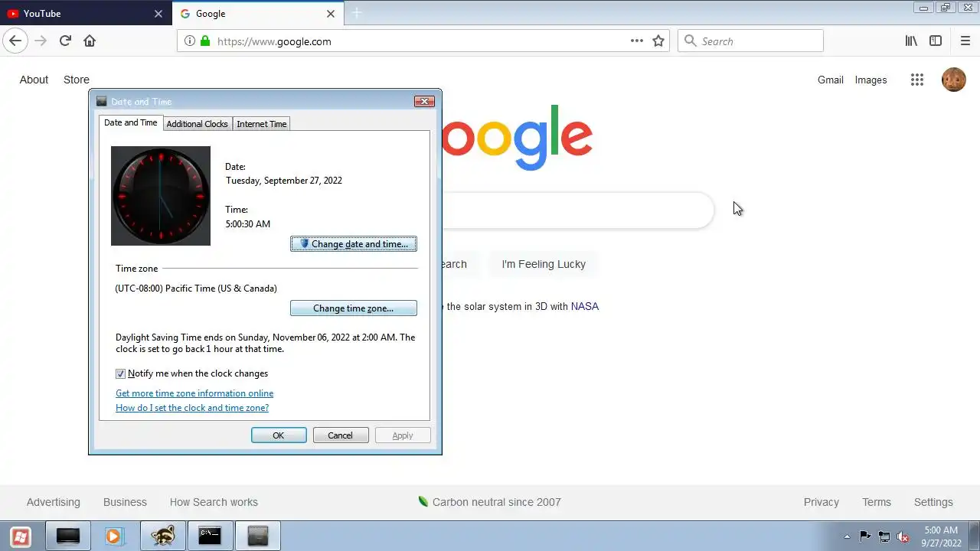
Task: Click the browser Search box
Action: click(750, 41)
